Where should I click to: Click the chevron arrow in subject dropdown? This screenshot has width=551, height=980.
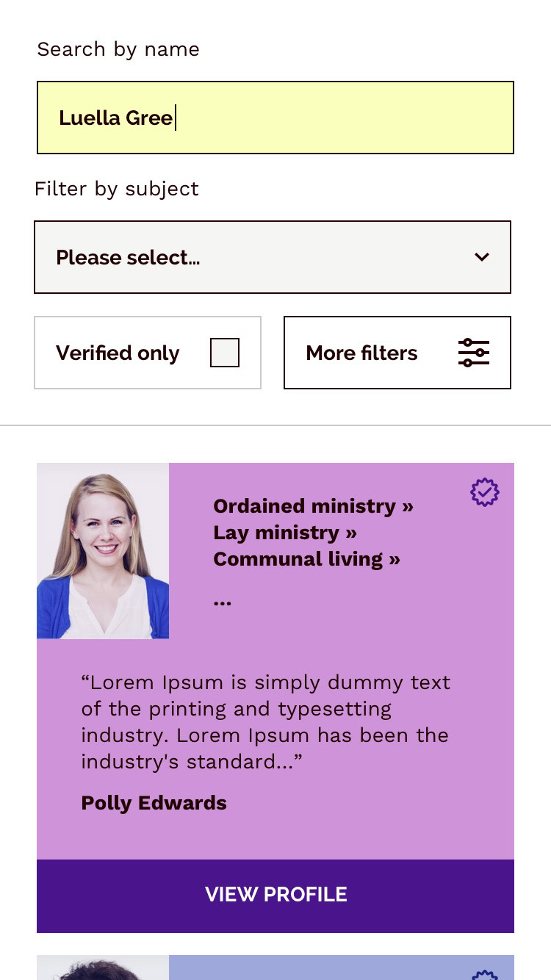coord(482,257)
